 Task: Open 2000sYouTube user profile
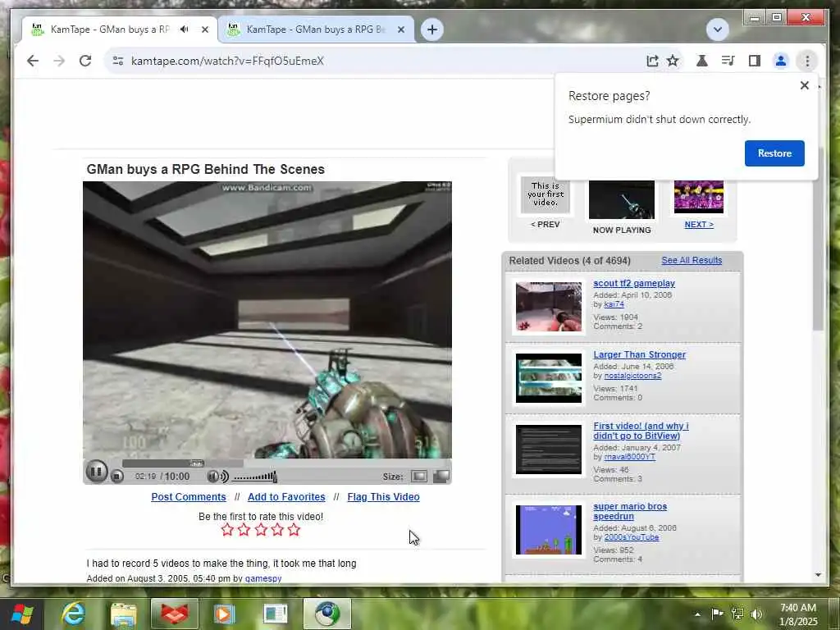[632, 537]
